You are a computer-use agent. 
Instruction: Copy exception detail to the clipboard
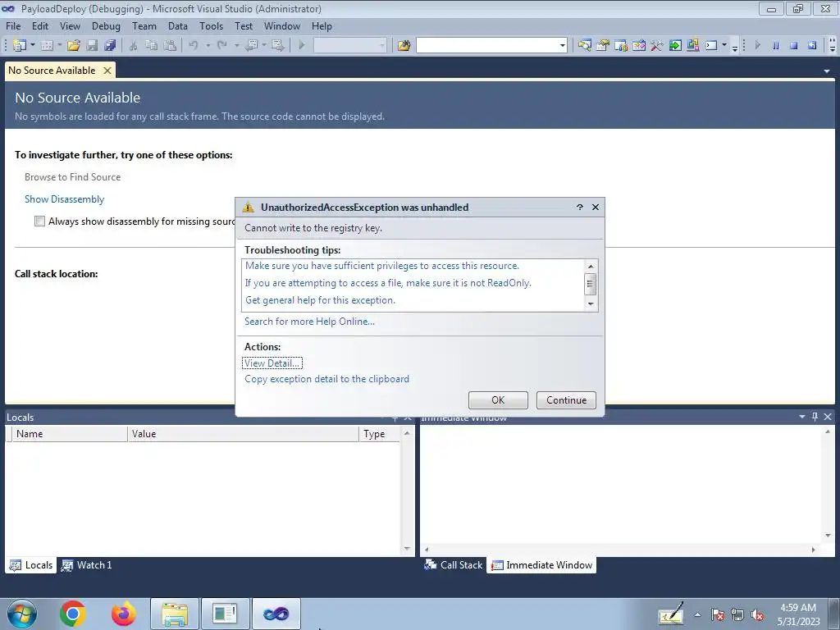(326, 379)
